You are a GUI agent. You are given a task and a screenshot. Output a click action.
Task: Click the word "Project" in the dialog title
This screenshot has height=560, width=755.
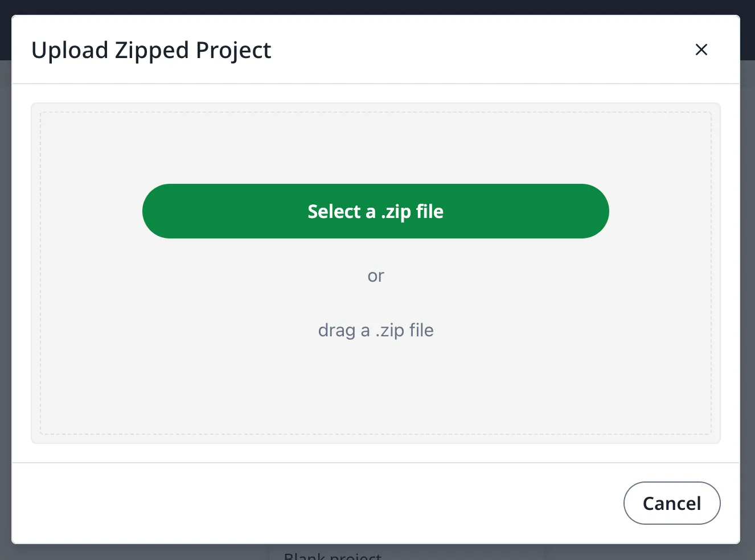(x=233, y=50)
